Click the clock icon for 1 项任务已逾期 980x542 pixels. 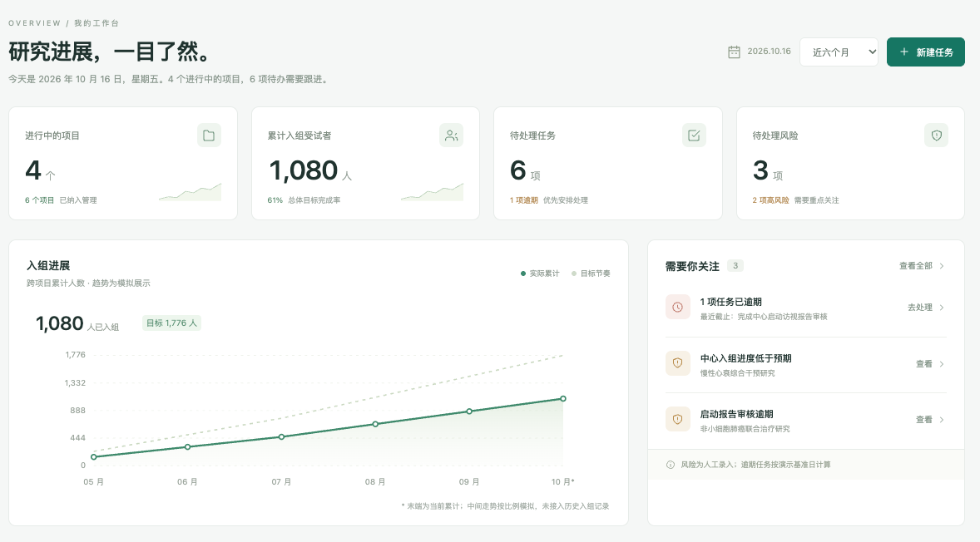pos(677,308)
